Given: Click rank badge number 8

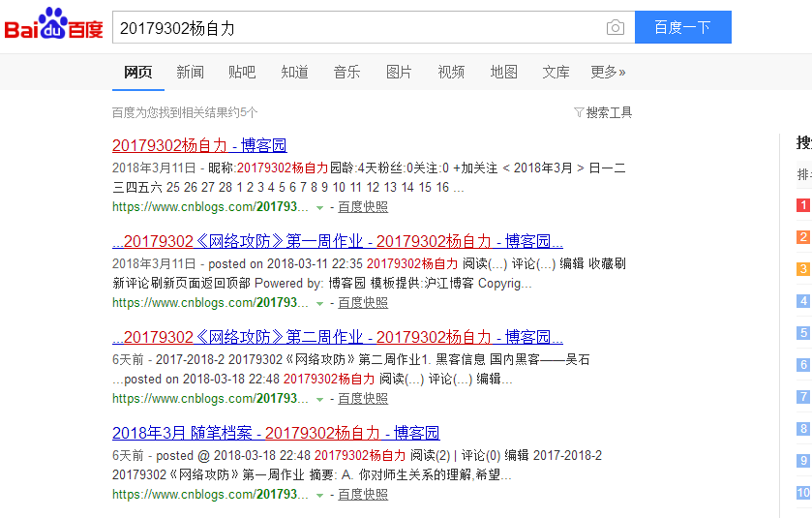Looking at the screenshot, I should tap(803, 428).
